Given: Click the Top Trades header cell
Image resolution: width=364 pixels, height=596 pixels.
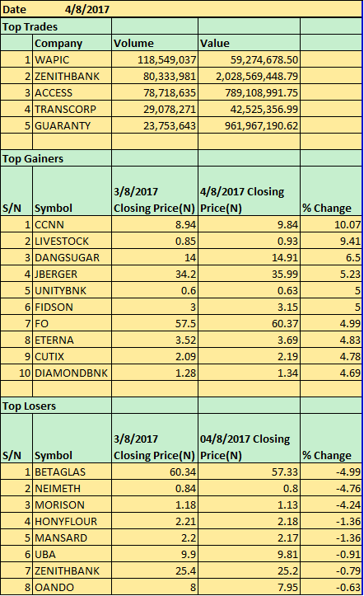Looking at the screenshot, I should (x=56, y=26).
